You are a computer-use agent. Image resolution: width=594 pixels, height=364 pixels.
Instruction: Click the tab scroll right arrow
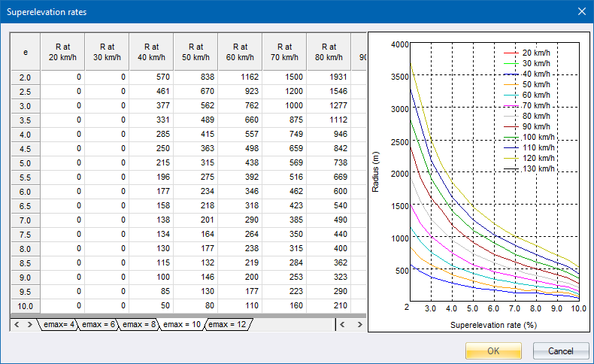(x=29, y=324)
